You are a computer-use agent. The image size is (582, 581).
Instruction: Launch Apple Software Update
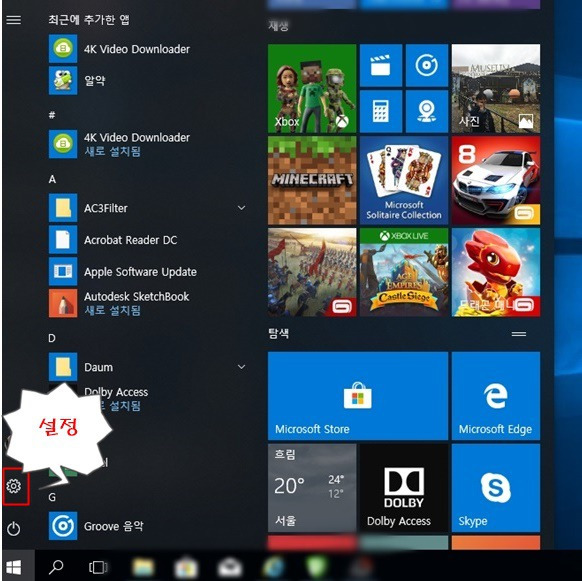122,271
